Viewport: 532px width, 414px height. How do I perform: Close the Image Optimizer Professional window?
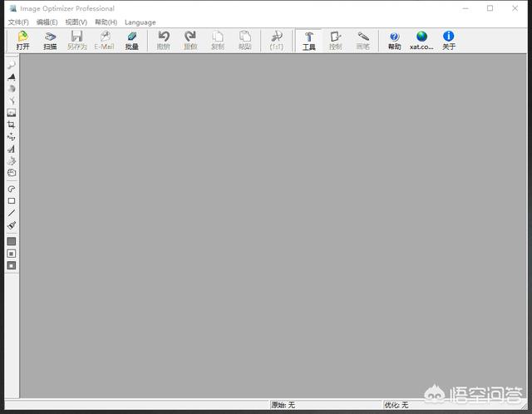tap(515, 8)
